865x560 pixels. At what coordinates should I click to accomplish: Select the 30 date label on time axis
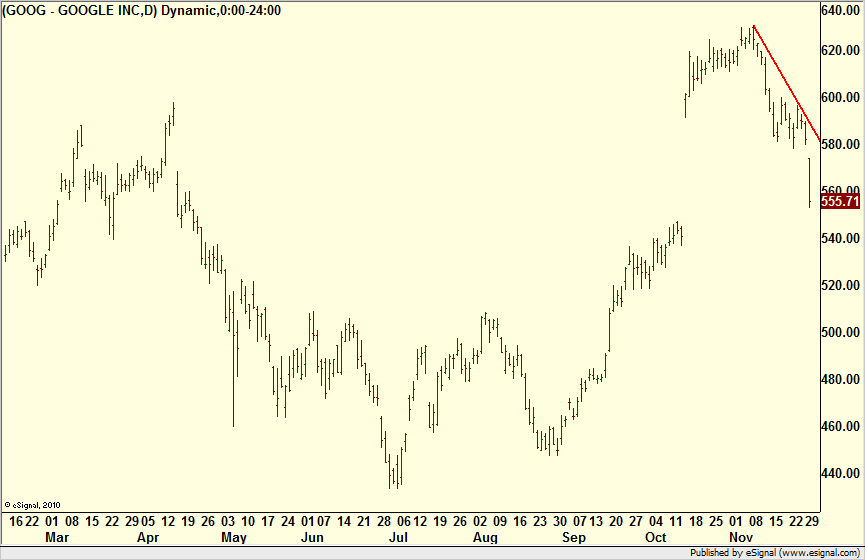tap(560, 521)
